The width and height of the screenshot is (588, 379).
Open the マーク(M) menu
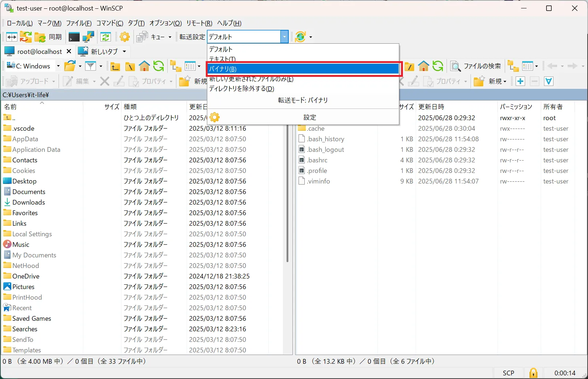pyautogui.click(x=49, y=23)
